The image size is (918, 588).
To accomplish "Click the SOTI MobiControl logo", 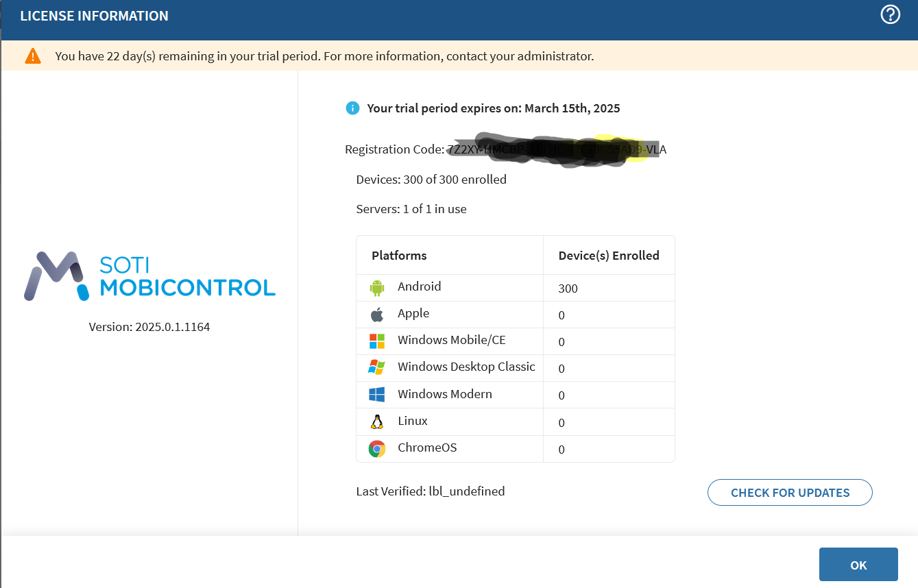I will click(x=149, y=276).
